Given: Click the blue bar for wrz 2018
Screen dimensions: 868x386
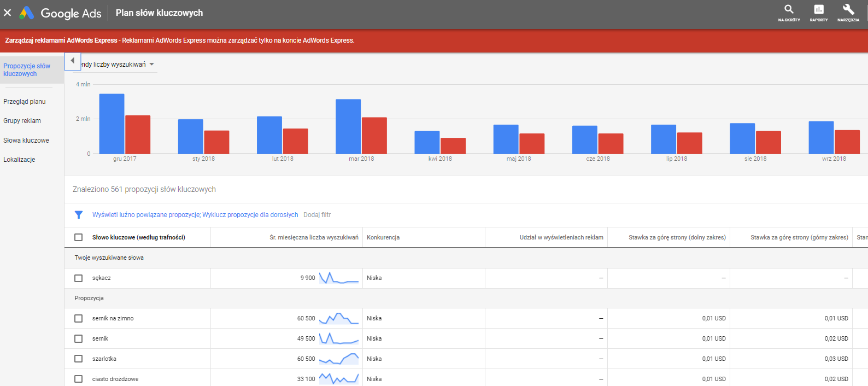Looking at the screenshot, I should [x=821, y=137].
